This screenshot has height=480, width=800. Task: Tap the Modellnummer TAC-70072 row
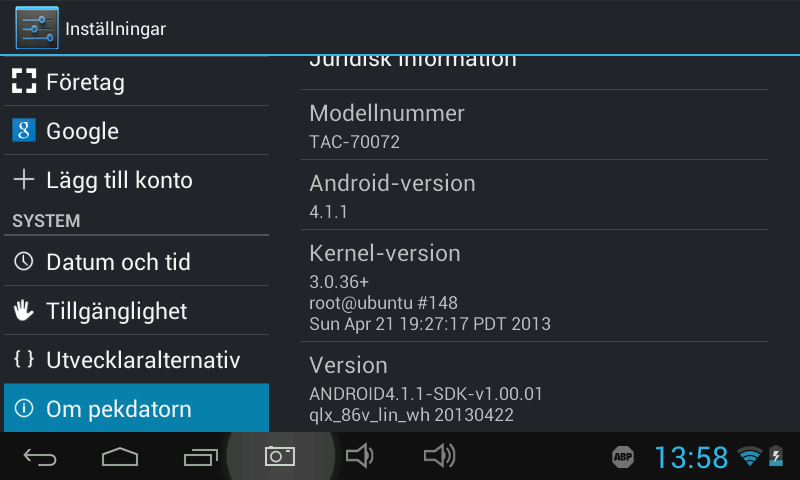tap(534, 125)
